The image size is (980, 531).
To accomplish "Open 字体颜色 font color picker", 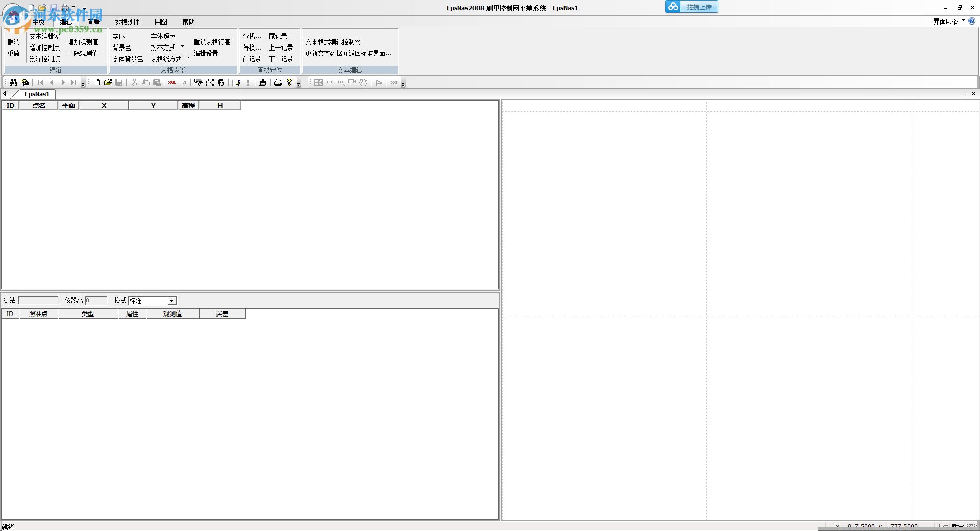I will (163, 36).
